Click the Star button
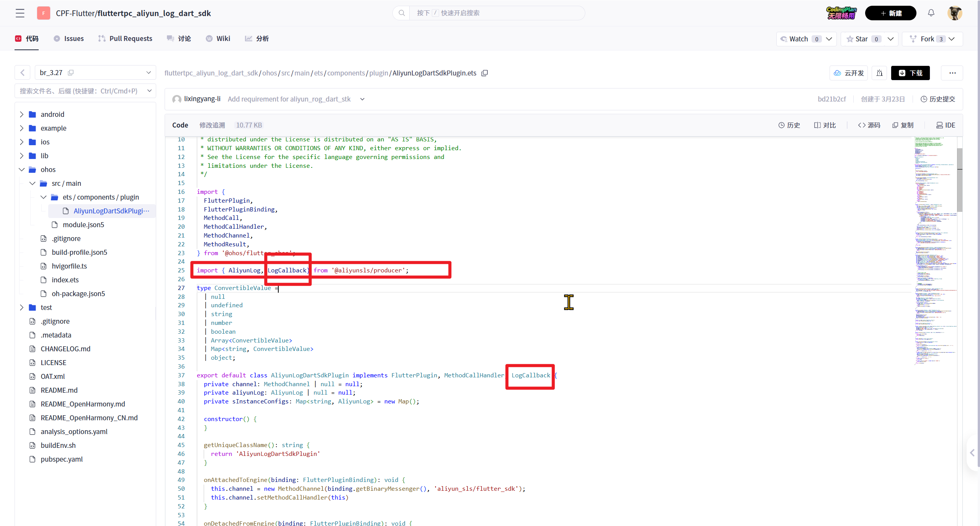The width and height of the screenshot is (980, 526). pos(864,39)
